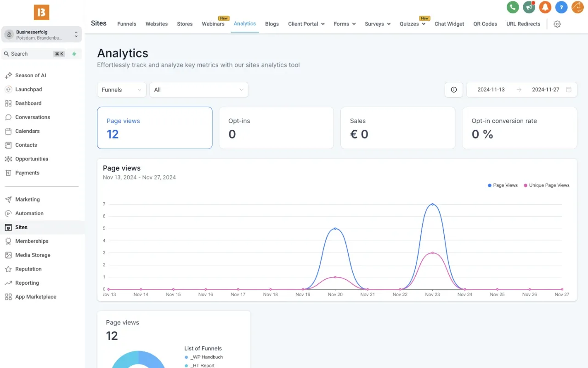Toggle the Page Views legend item
The height and width of the screenshot is (368, 588).
pyautogui.click(x=503, y=185)
